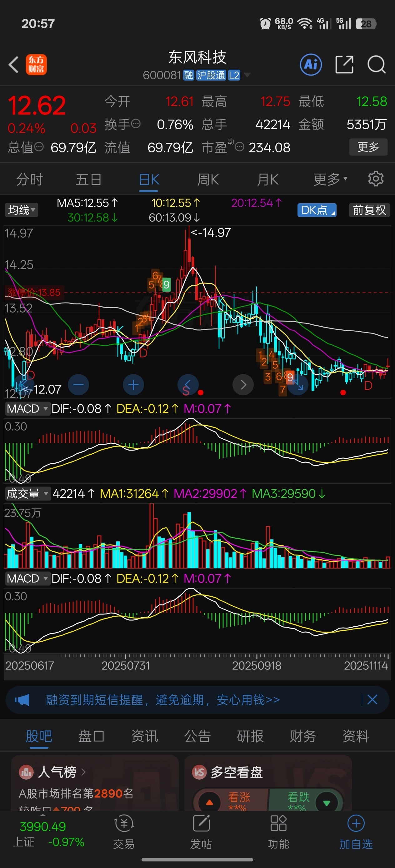This screenshot has width=395, height=868.
Task: Open the 研报 tab
Action: (x=250, y=736)
